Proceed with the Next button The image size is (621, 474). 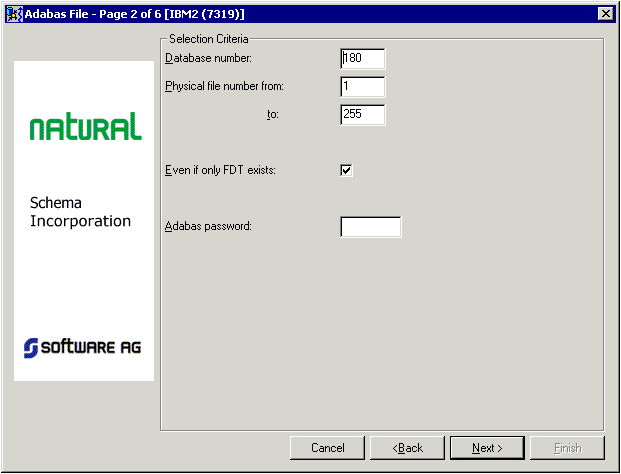coord(487,448)
